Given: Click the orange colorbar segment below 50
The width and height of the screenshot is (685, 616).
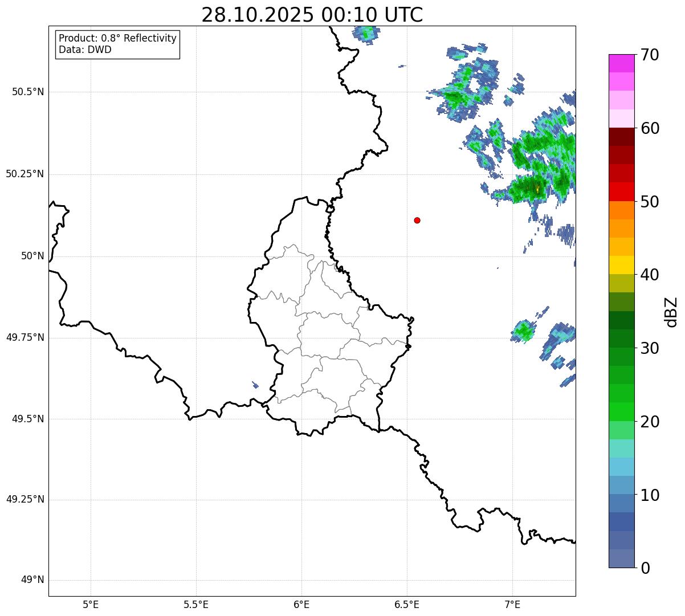Looking at the screenshot, I should pos(622,210).
